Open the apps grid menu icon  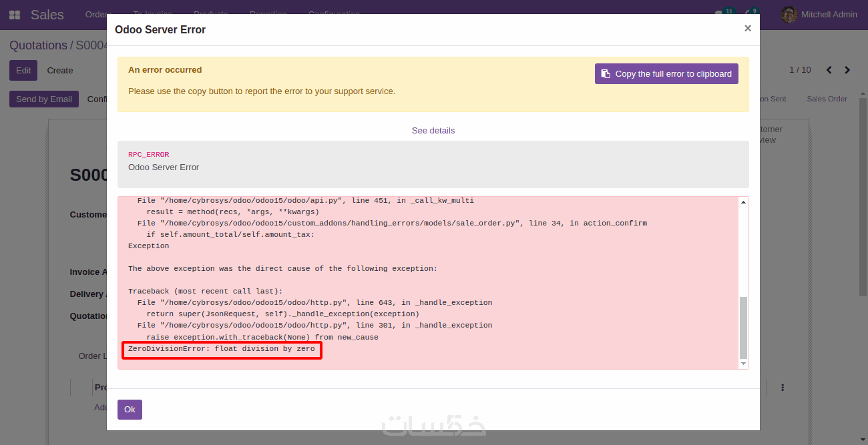pyautogui.click(x=15, y=15)
